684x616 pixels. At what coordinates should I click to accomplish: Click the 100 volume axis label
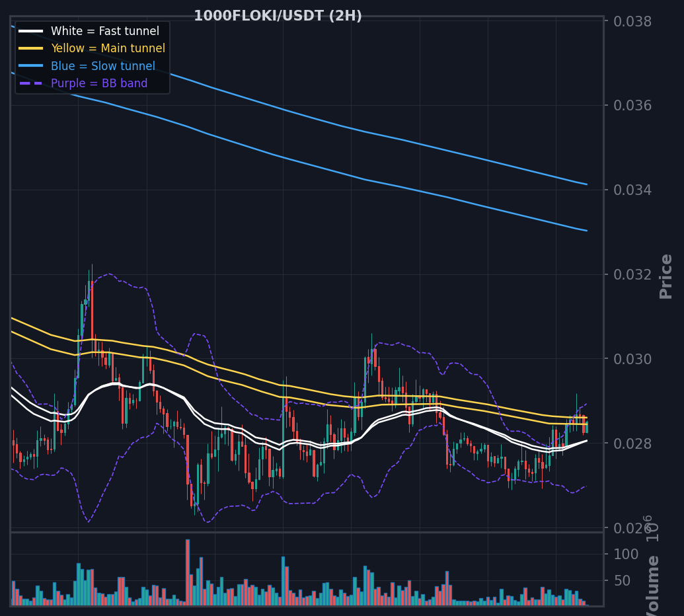[626, 554]
